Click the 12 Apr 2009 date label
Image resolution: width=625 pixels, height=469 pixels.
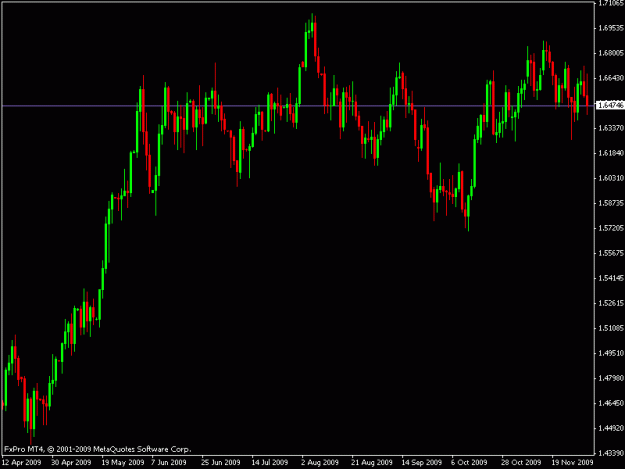point(22,463)
